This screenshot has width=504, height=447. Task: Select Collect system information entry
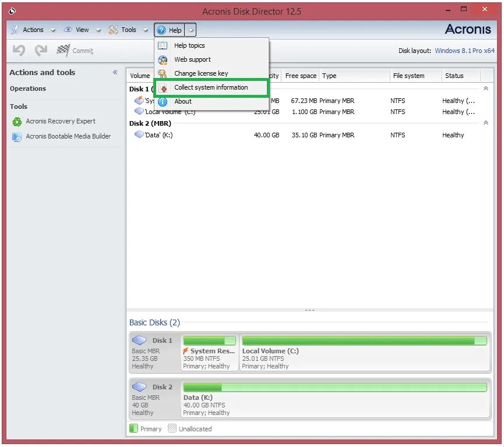211,87
